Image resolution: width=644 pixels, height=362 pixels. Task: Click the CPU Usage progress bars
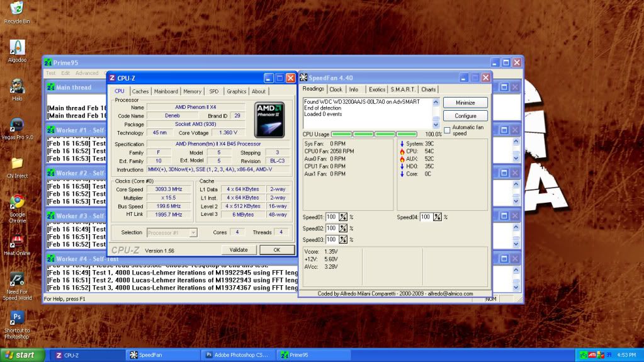[x=374, y=134]
